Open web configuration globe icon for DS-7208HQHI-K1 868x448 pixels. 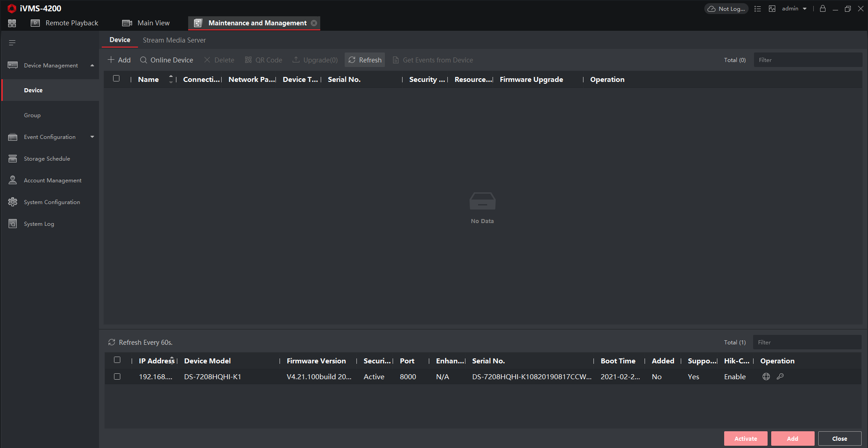(x=766, y=377)
